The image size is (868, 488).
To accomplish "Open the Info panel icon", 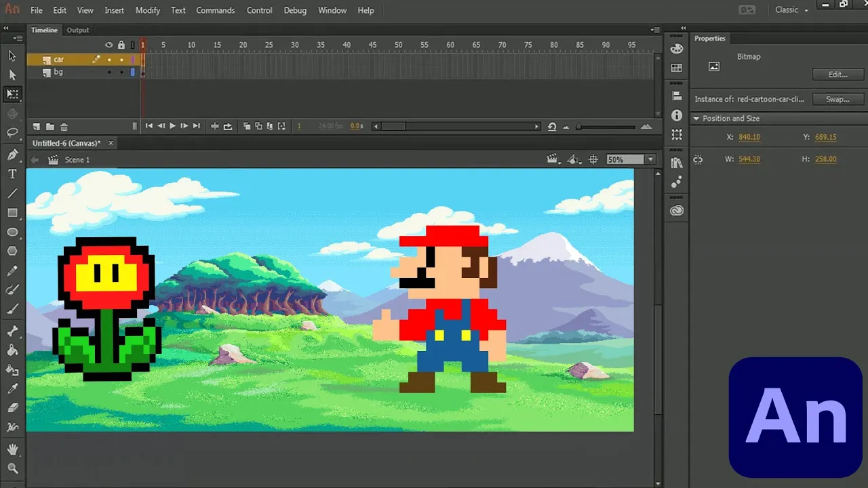I will (x=677, y=116).
